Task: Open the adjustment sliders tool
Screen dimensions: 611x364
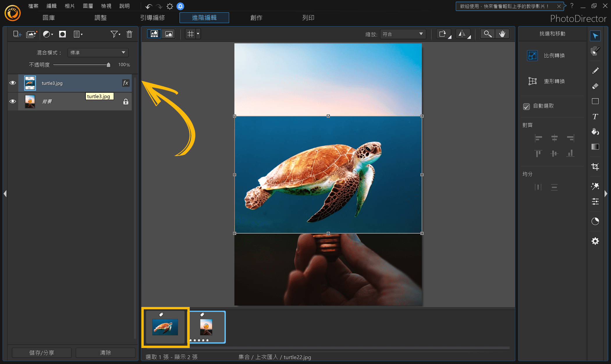Action: (595, 201)
